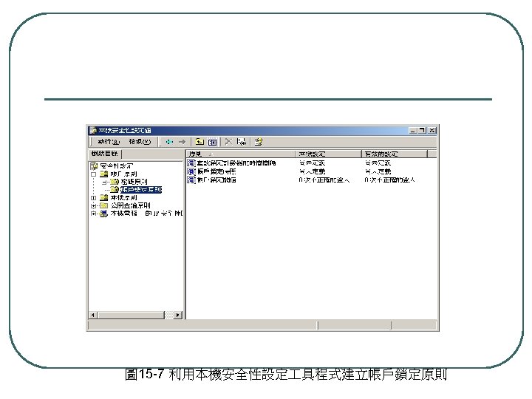Select the account lockout threshold policy row
This screenshot has width=532, height=399.
216,180
